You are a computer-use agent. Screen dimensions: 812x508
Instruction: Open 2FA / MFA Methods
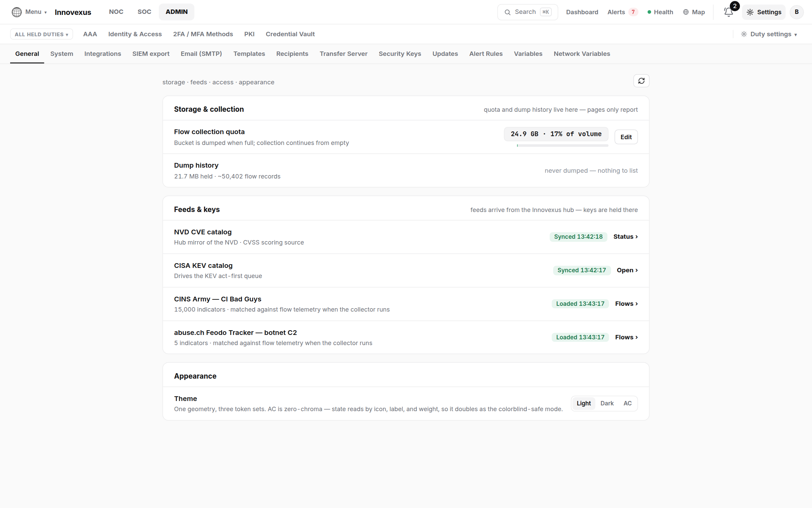click(x=203, y=34)
